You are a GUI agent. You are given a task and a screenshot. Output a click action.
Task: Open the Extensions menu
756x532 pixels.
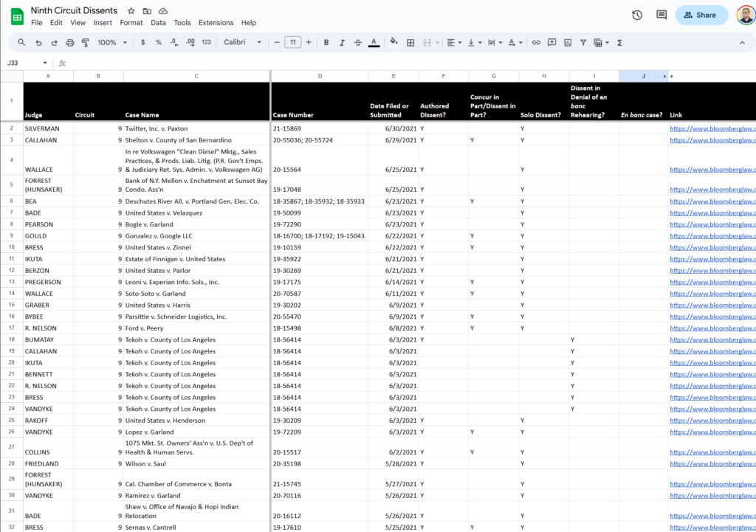click(216, 22)
